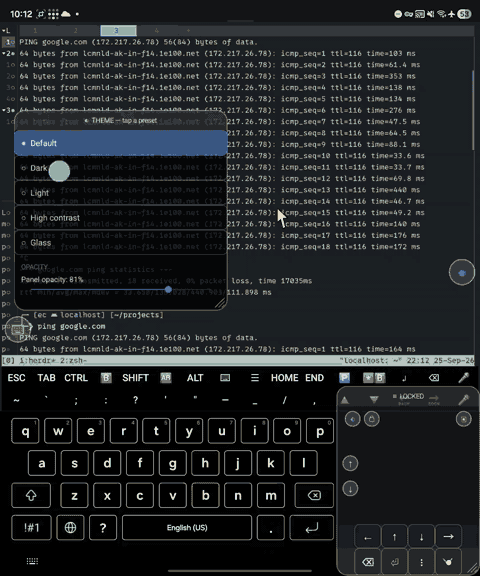Select the Default theme preset

pyautogui.click(x=120, y=143)
